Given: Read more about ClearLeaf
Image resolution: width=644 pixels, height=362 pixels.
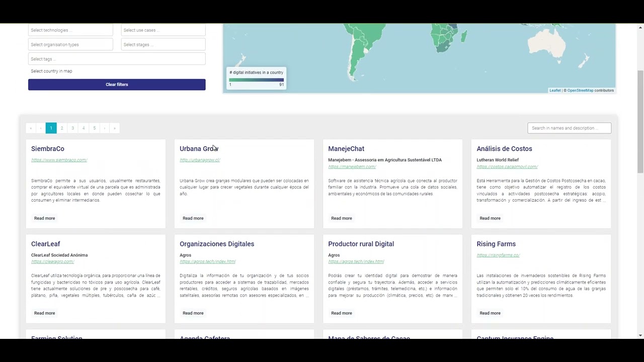Looking at the screenshot, I should click(45, 313).
